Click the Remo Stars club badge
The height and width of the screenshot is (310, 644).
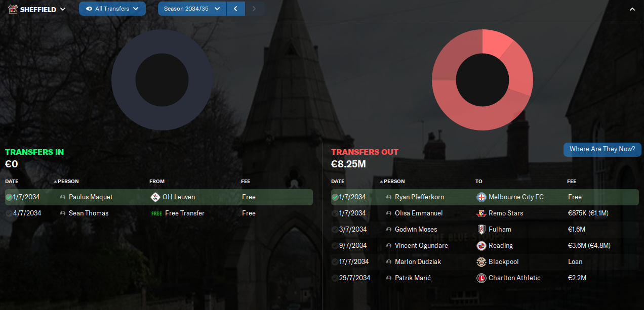click(x=481, y=213)
